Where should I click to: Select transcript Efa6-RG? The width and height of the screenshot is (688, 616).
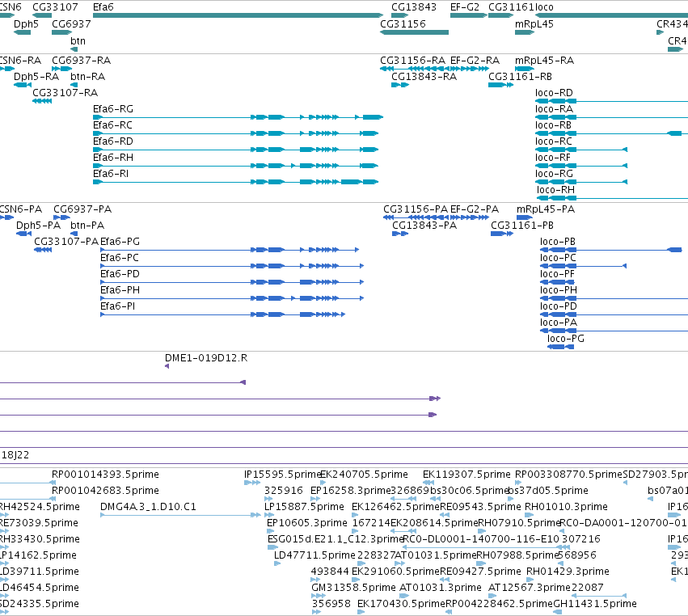(238, 117)
